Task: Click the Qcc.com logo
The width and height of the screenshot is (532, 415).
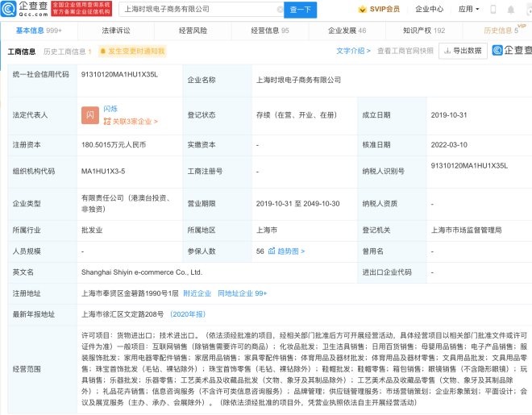Action: pyautogui.click(x=24, y=9)
